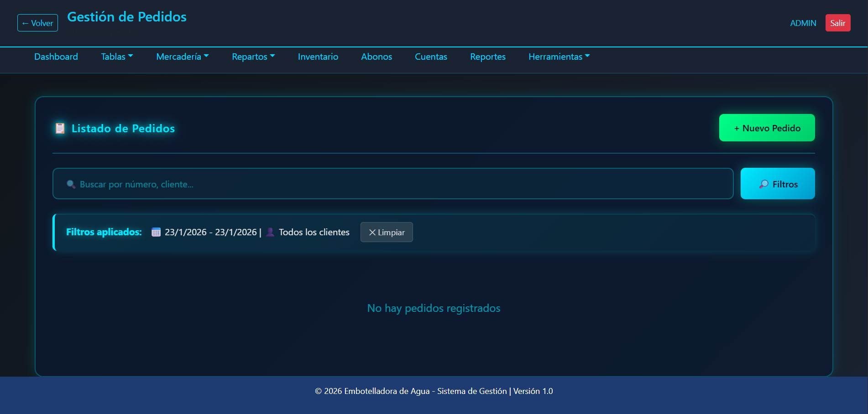Image resolution: width=868 pixels, height=414 pixels.
Task: Click the user silhouette icon before Todos los clientes
Action: coord(270,232)
